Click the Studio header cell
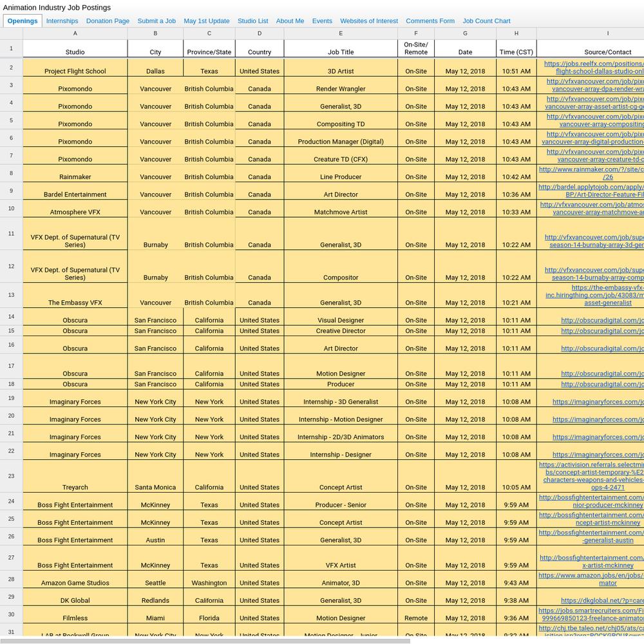 (75, 48)
